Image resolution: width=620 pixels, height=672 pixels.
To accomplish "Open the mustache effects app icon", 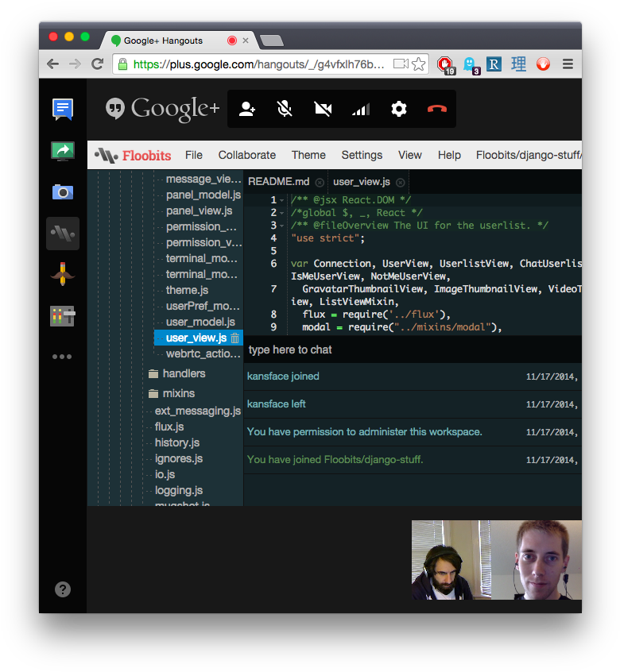I will (x=63, y=274).
